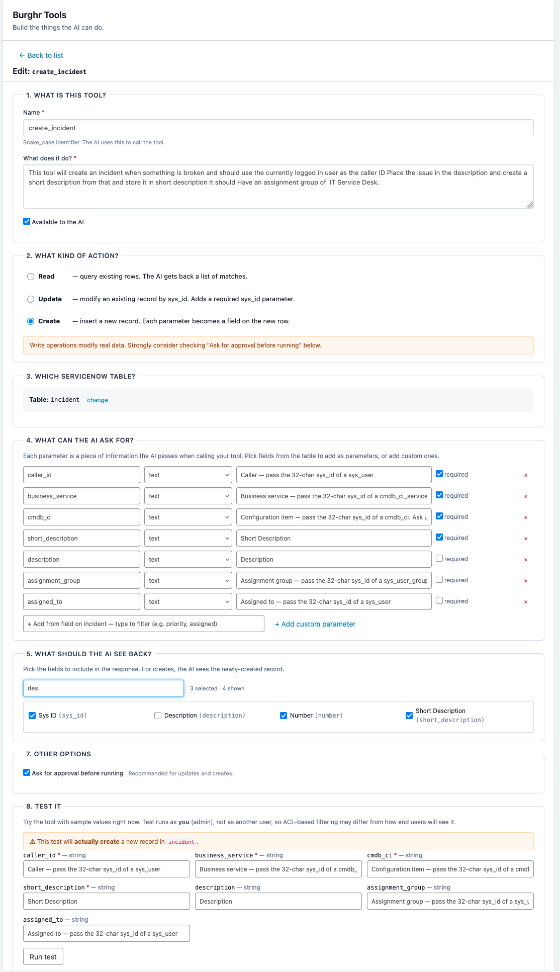This screenshot has height=972, width=560.
Task: Open type dropdown for assignment_group
Action: [188, 580]
